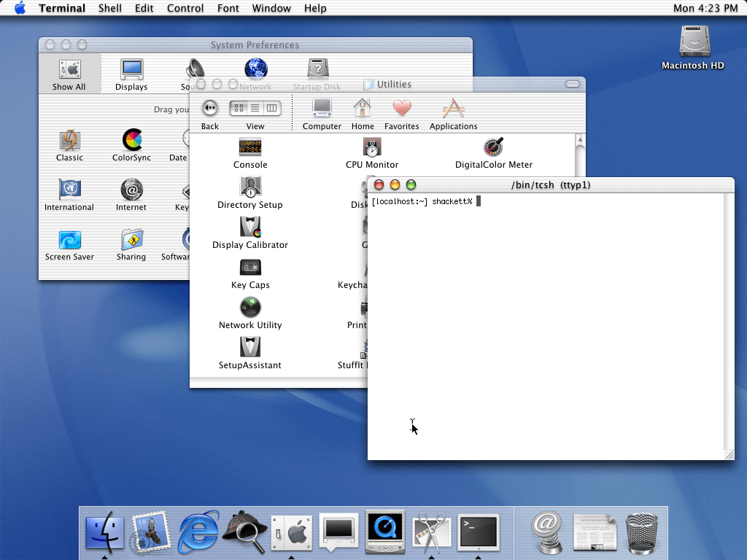Open the Shell menu

pos(110,8)
